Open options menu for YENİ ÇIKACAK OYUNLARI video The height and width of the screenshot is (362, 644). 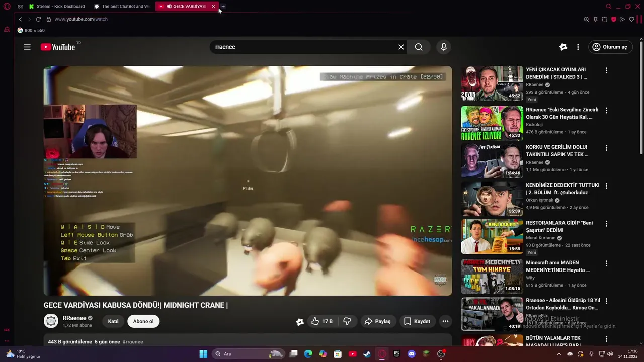click(x=606, y=71)
